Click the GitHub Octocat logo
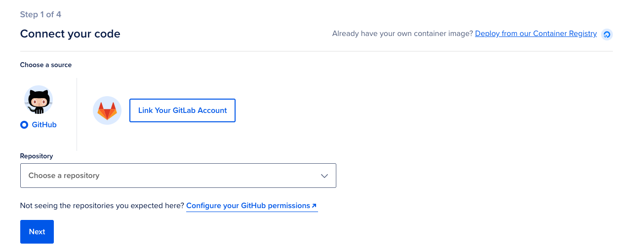 tap(39, 100)
